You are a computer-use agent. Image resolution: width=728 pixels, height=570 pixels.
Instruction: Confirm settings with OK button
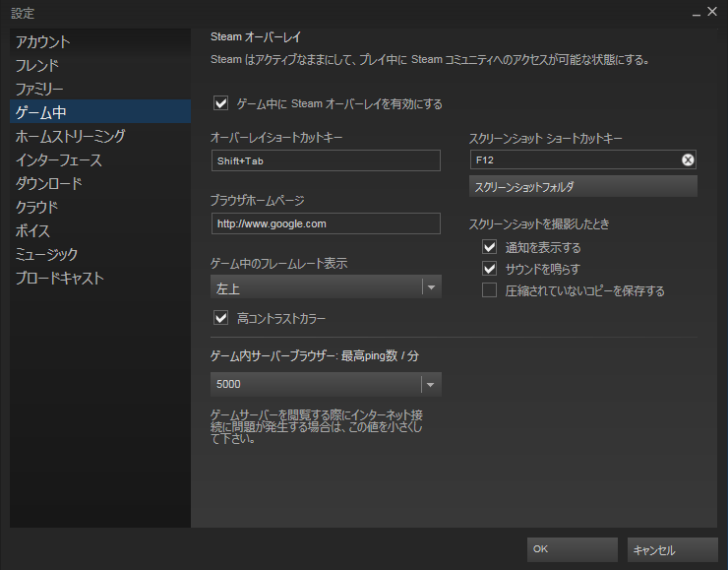click(x=573, y=549)
